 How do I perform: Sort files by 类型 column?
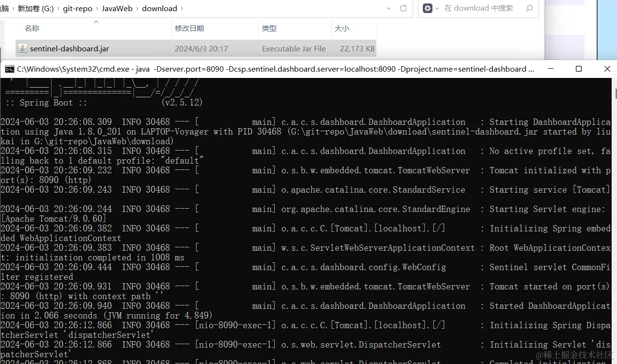pos(269,29)
